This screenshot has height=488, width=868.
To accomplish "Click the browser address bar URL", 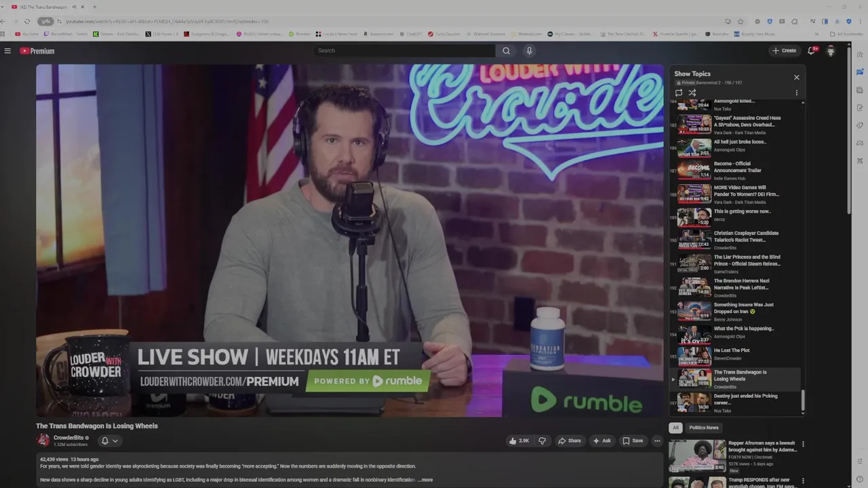I will (x=167, y=22).
